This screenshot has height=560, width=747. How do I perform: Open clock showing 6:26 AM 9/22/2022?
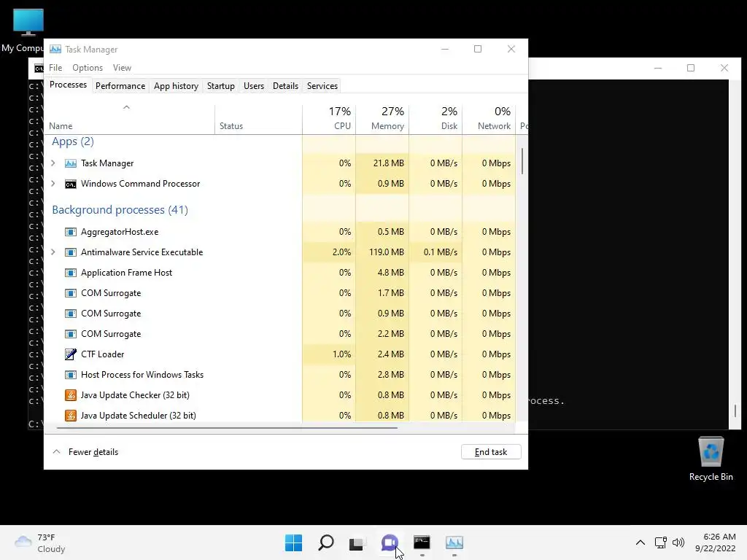[715, 542]
